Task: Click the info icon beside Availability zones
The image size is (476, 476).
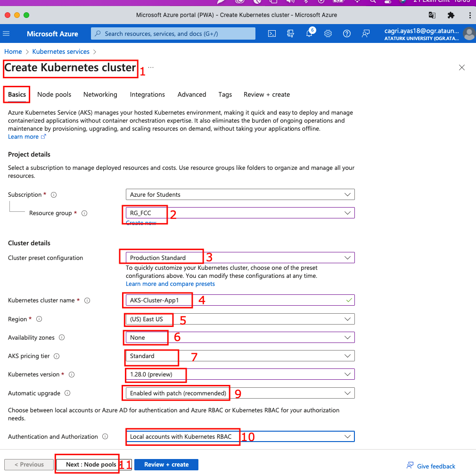Action: 62,338
